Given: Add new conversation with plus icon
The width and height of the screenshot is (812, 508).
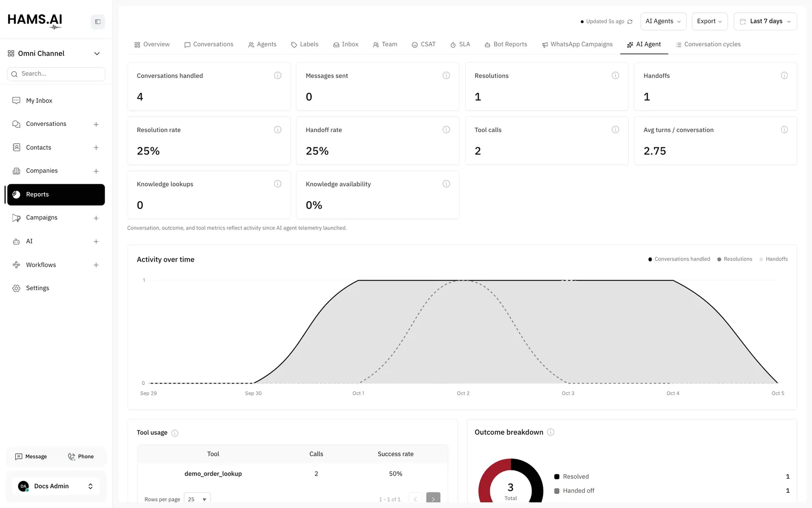Looking at the screenshot, I should [x=96, y=124].
